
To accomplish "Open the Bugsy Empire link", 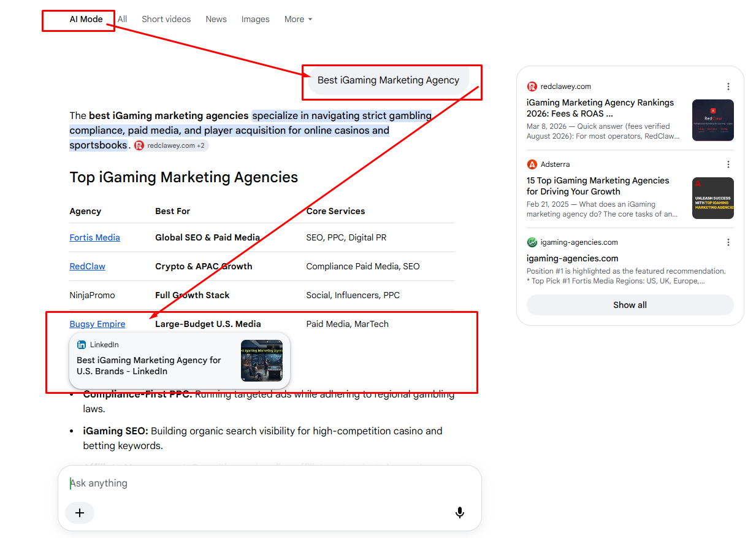I will click(x=97, y=324).
